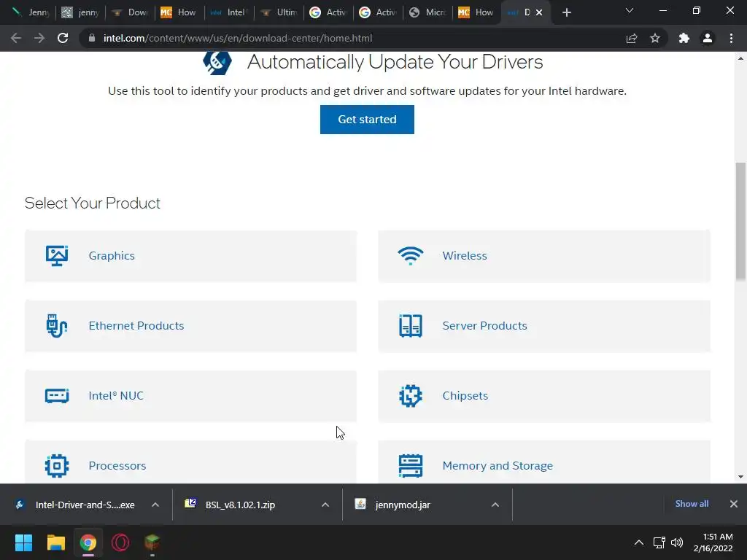Image resolution: width=747 pixels, height=560 pixels.
Task: Show all downloads
Action: pos(692,504)
